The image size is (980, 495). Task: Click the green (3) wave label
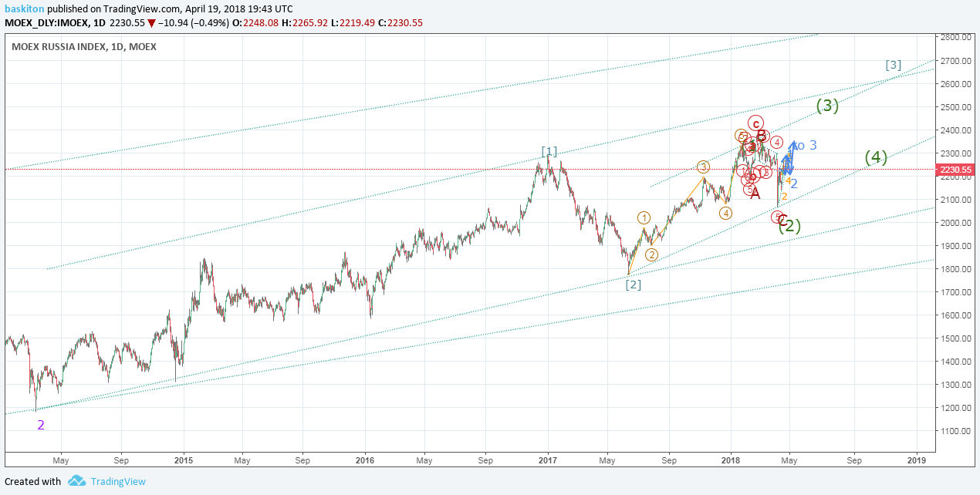(827, 106)
